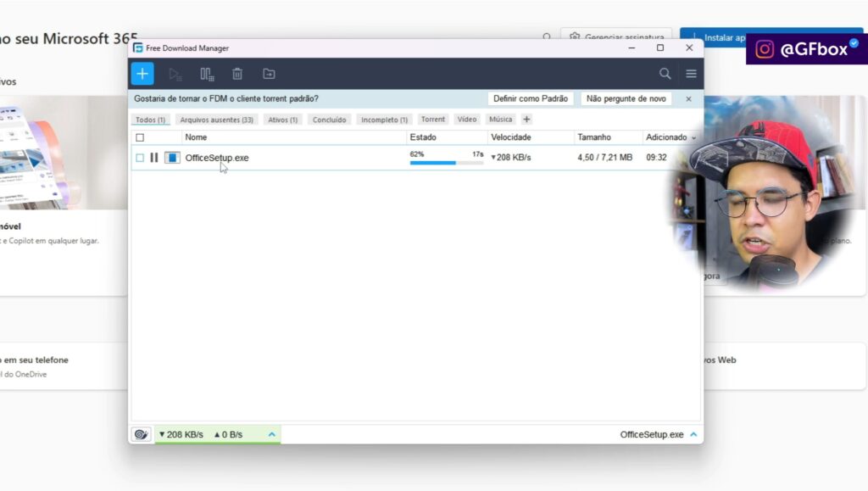Sort by the Estado column header
This screenshot has width=868, height=491.
tap(423, 137)
